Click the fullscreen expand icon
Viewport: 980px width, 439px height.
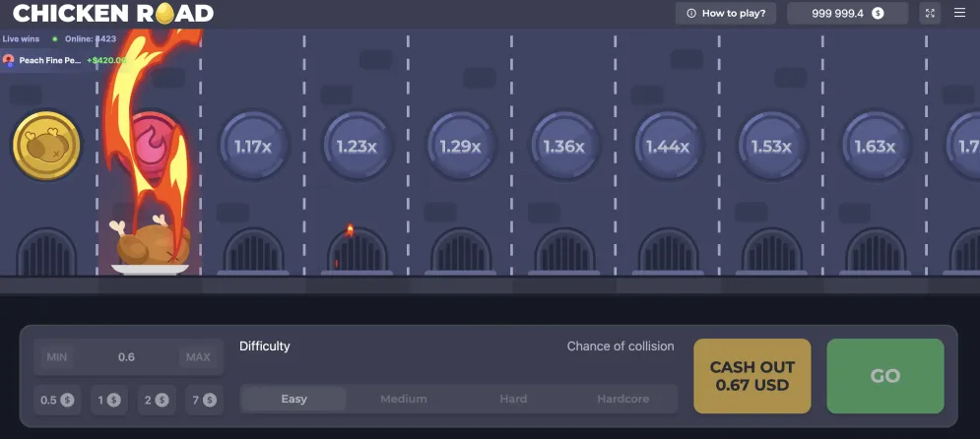930,14
